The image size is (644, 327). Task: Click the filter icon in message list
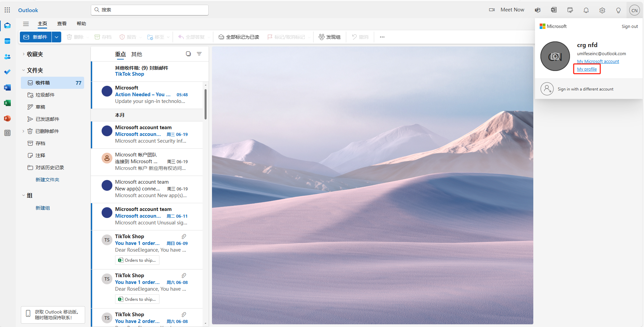pos(199,54)
